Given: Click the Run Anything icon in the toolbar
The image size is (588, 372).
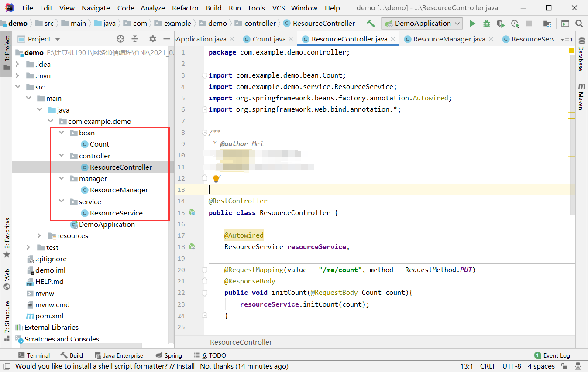Looking at the screenshot, I should pos(565,24).
